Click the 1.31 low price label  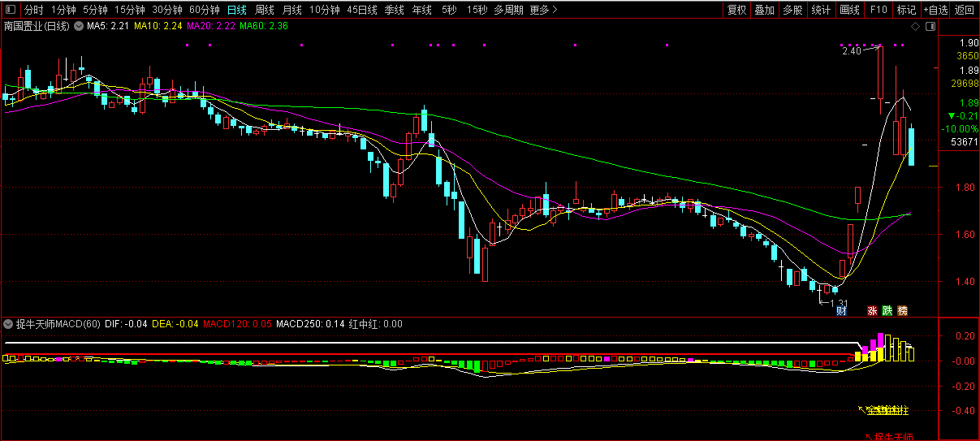[x=838, y=303]
